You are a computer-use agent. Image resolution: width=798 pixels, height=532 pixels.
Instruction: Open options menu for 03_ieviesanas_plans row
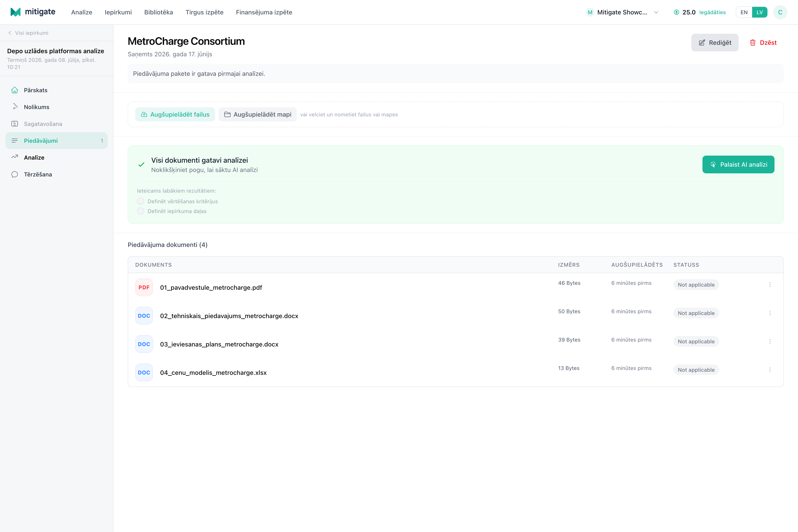point(770,341)
